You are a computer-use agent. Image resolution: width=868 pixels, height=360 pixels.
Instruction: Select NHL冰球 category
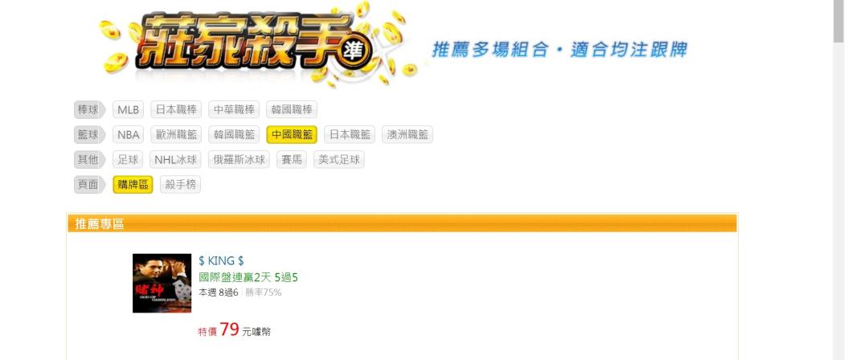pos(175,160)
